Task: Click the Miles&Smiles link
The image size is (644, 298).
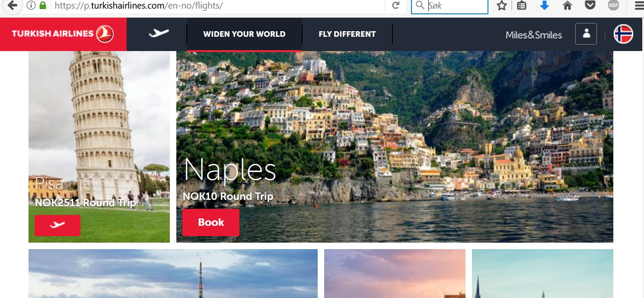Action: pyautogui.click(x=534, y=35)
